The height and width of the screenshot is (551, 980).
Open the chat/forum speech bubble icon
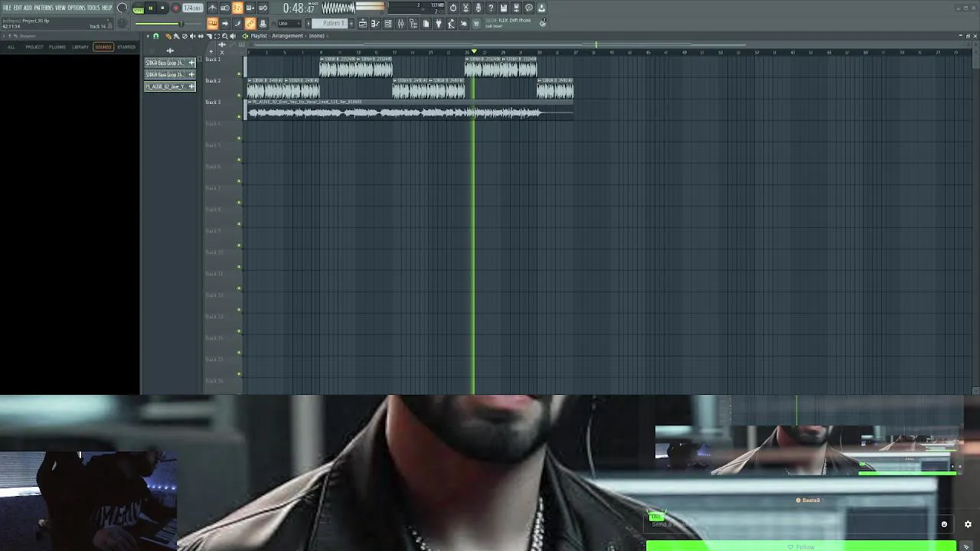click(x=529, y=8)
